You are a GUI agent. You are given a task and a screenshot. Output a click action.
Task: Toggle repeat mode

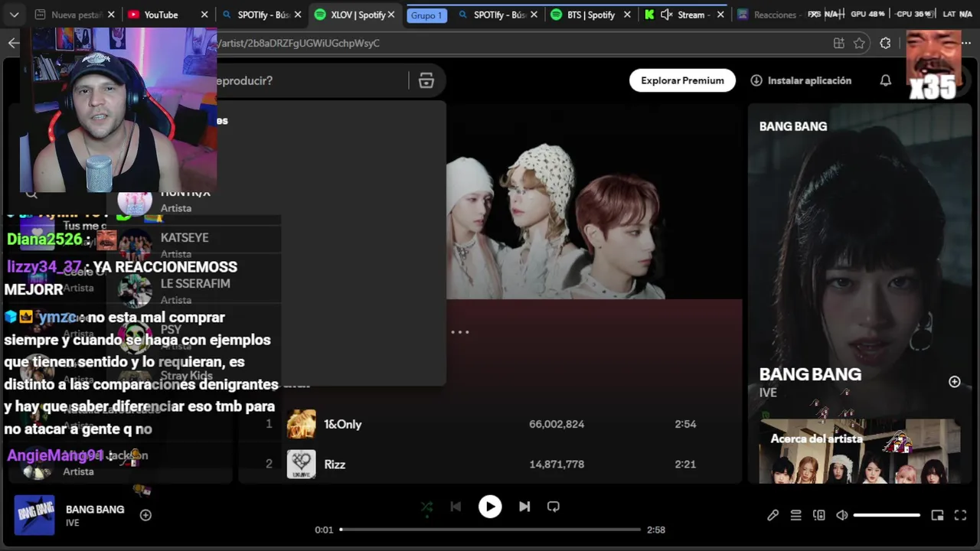pos(554,507)
